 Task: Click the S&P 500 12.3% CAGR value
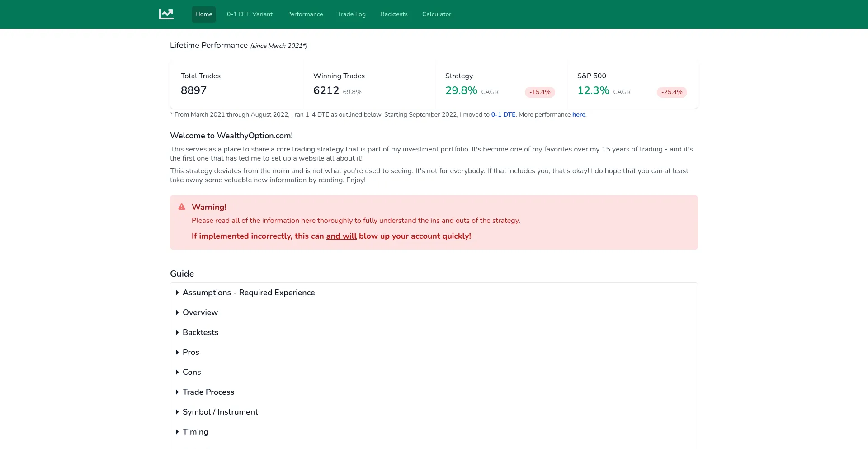593,90
